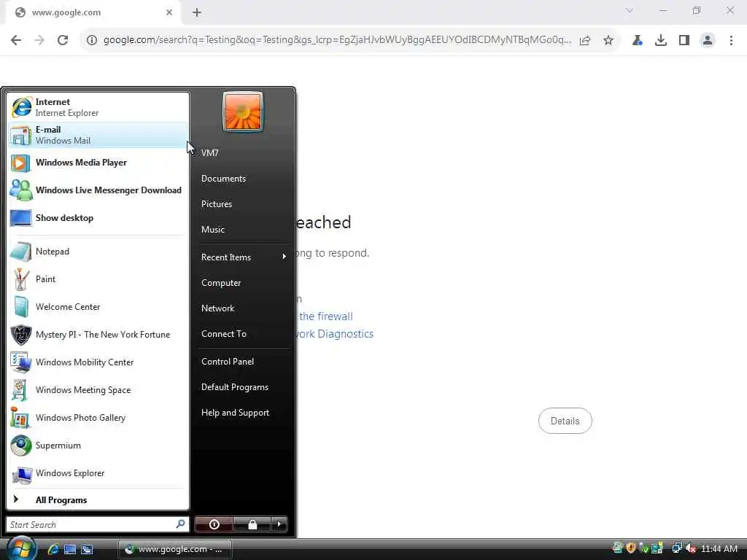Screen dimensions: 747x560
Task: Toggle the browser side panel
Action: (x=684, y=40)
